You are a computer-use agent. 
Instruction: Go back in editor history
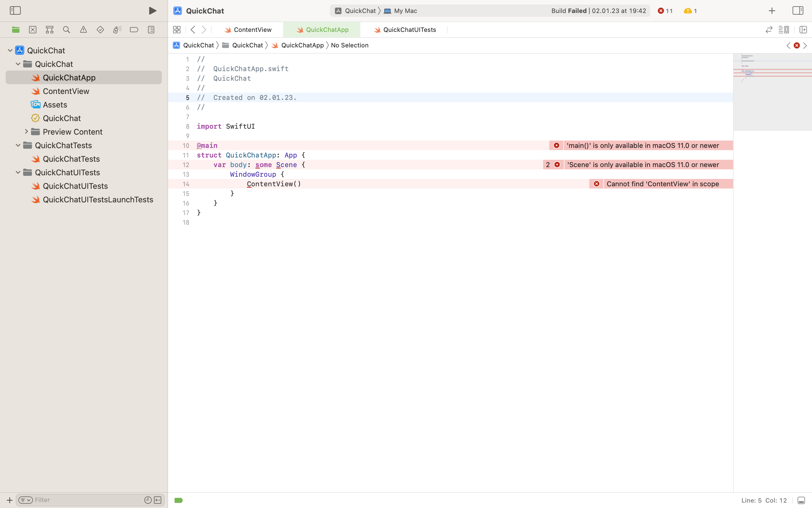pos(193,30)
